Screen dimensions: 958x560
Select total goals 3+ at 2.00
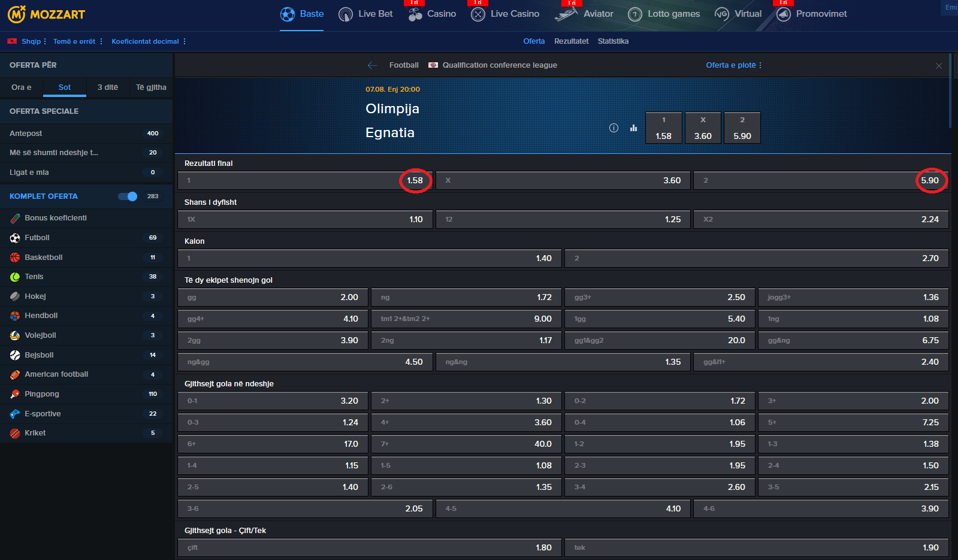point(853,401)
